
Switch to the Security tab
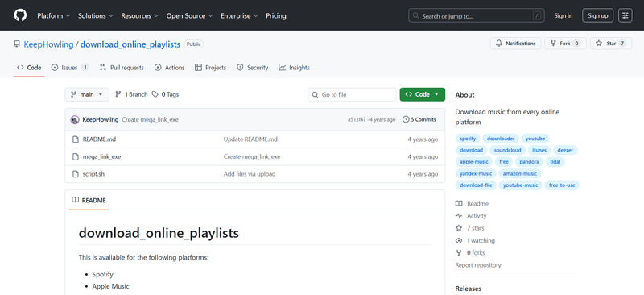(253, 68)
